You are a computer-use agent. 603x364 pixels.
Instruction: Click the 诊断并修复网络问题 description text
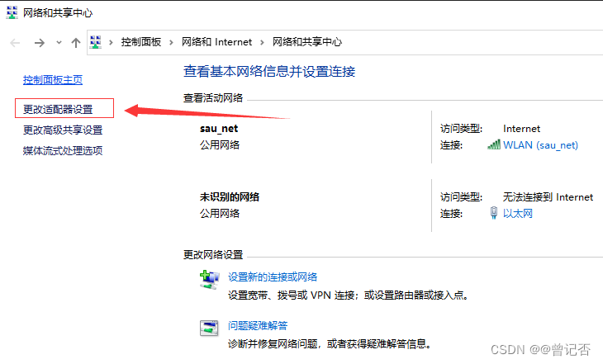[x=330, y=343]
